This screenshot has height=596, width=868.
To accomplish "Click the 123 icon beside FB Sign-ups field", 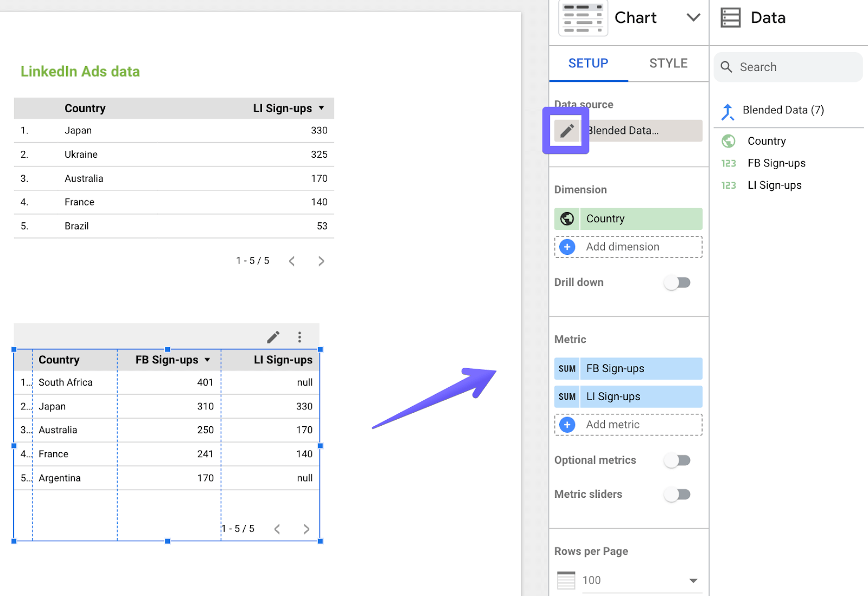I will point(729,163).
